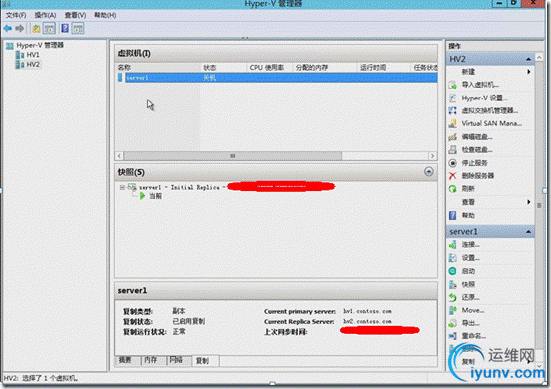Switch to the 摘要 (Summary) tab

[127, 360]
